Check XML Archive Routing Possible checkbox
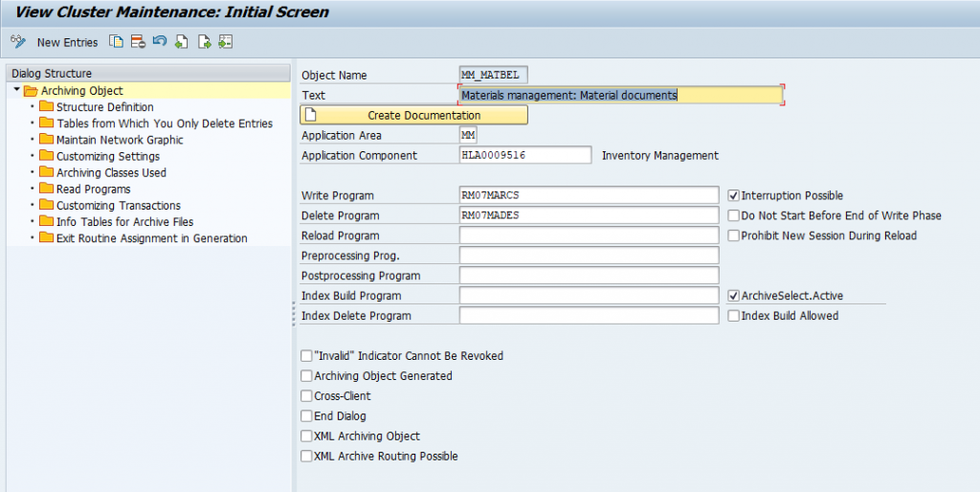 tap(306, 456)
